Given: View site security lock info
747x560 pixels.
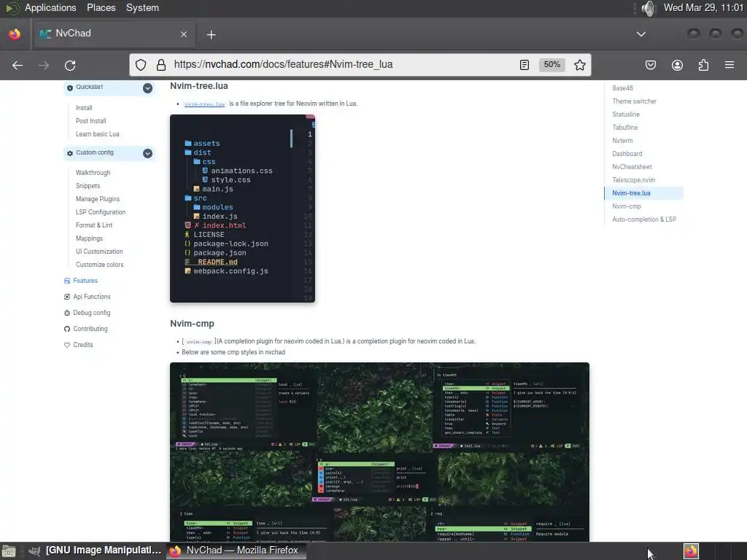Looking at the screenshot, I should 161,65.
